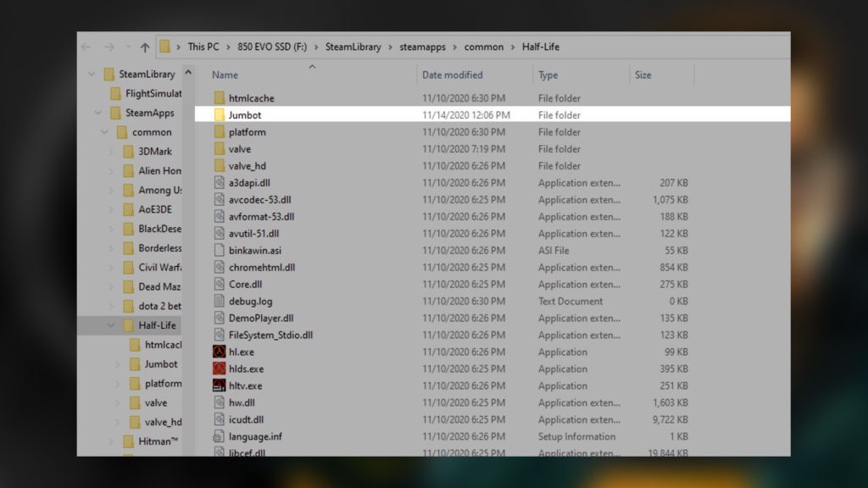
Task: Select FlightSimulator folder in navigation tree
Action: point(153,93)
